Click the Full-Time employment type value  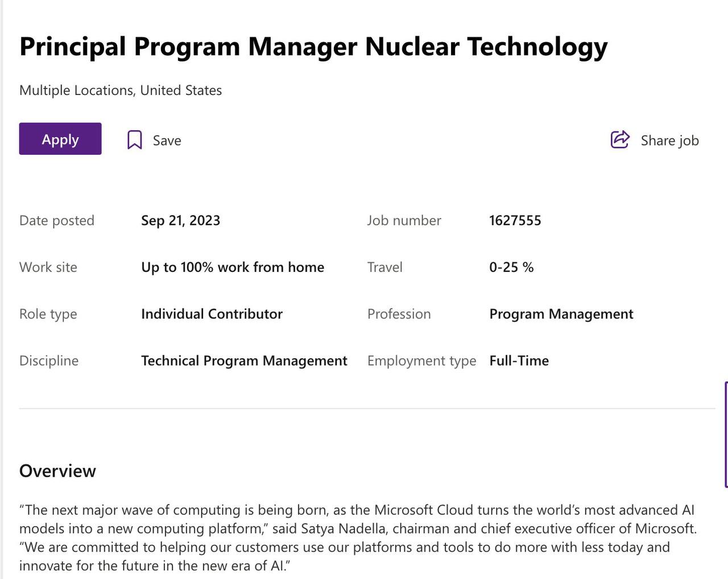(x=519, y=361)
